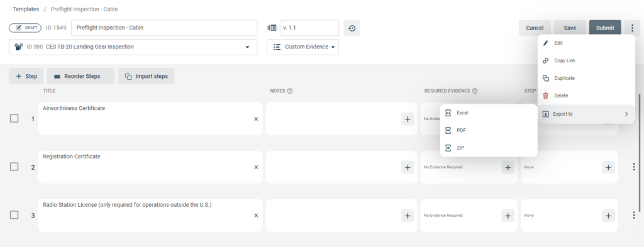Image resolution: width=644 pixels, height=247 pixels.
Task: Click "No Evidence Required" text in step 2
Action: click(443, 167)
